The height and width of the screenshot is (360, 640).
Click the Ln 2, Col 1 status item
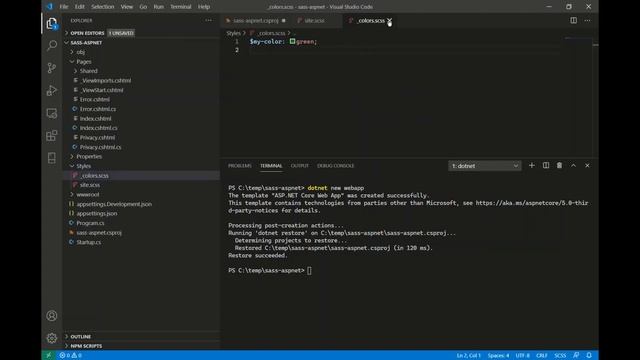click(469, 355)
